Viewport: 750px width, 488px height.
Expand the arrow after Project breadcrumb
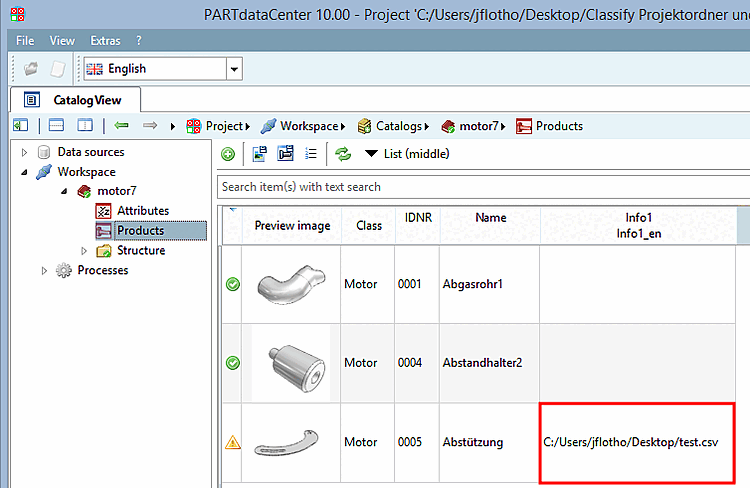pos(247,127)
